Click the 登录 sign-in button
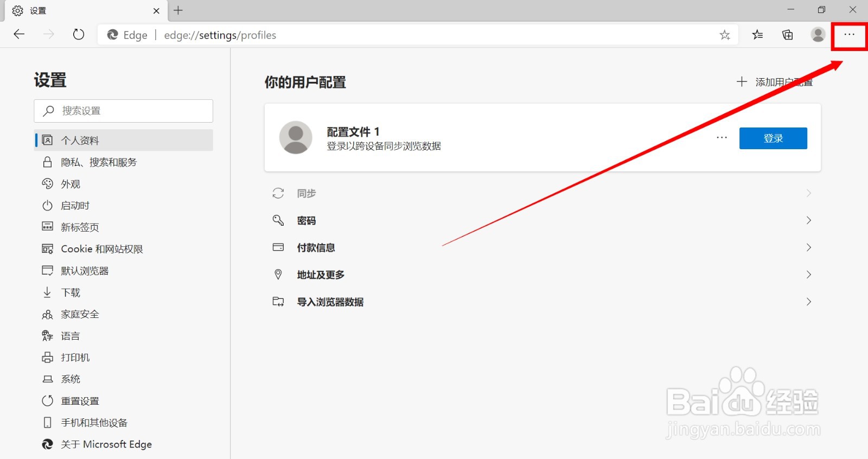868x459 pixels. [x=773, y=138]
